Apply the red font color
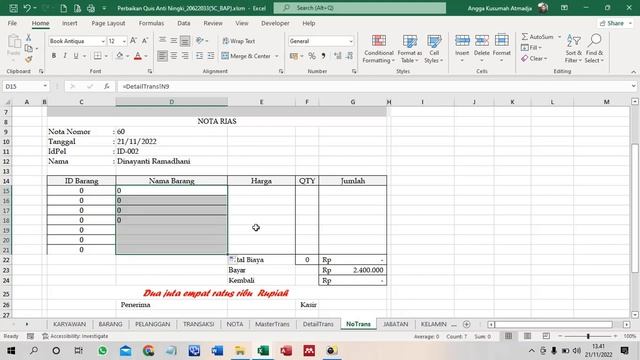640x360 pixels. pos(138,56)
